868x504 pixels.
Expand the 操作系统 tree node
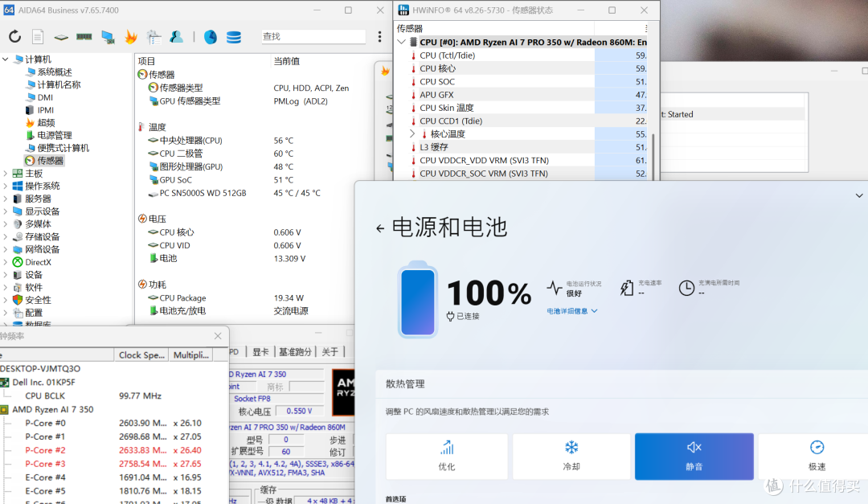click(x=6, y=186)
